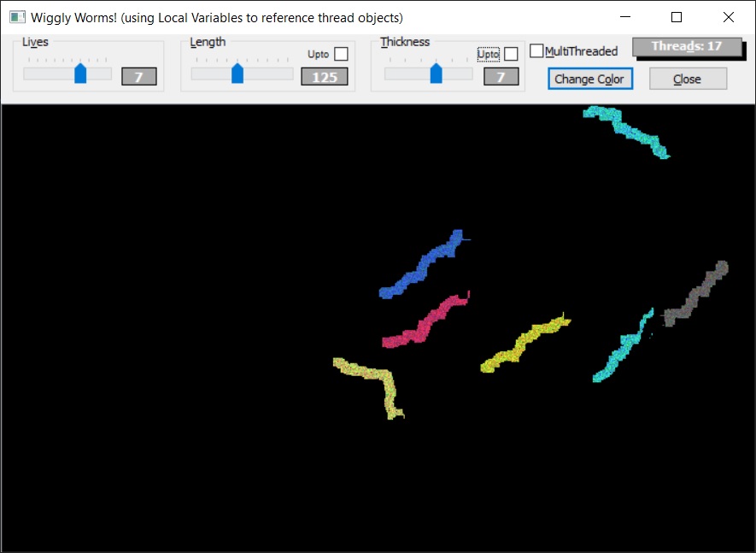Screen dimensions: 756x553
Task: Click the Thickness slider thumb
Action: [x=436, y=74]
